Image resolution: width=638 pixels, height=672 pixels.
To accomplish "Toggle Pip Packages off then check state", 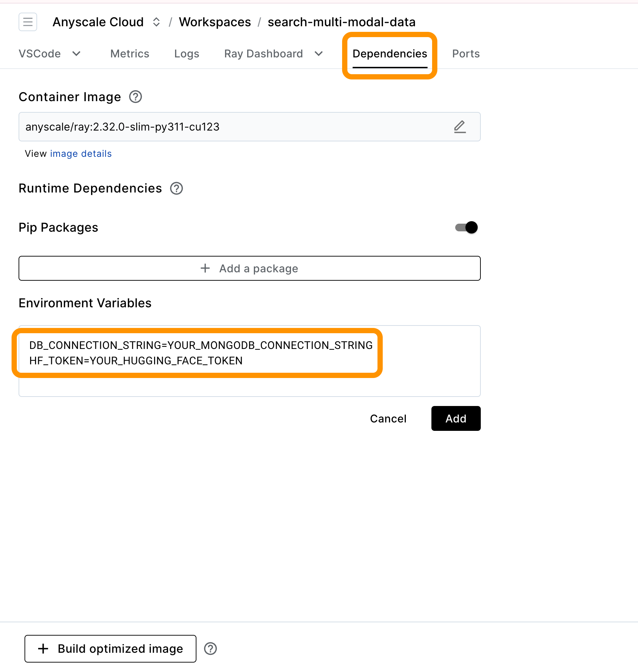I will click(x=466, y=227).
